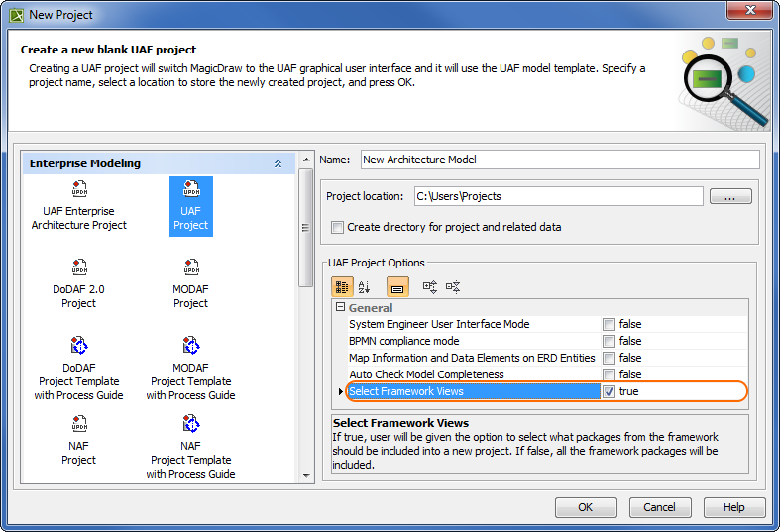The height and width of the screenshot is (532, 780).
Task: Click the template list scrollbar thumb
Action: (306, 228)
